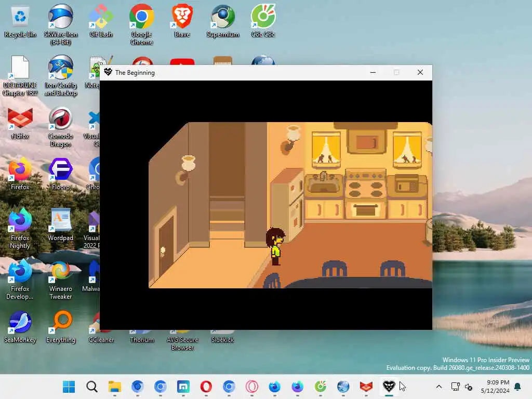The width and height of the screenshot is (532, 399).
Task: Select the Winaero Tweaker desktop shortcut
Action: point(61,280)
